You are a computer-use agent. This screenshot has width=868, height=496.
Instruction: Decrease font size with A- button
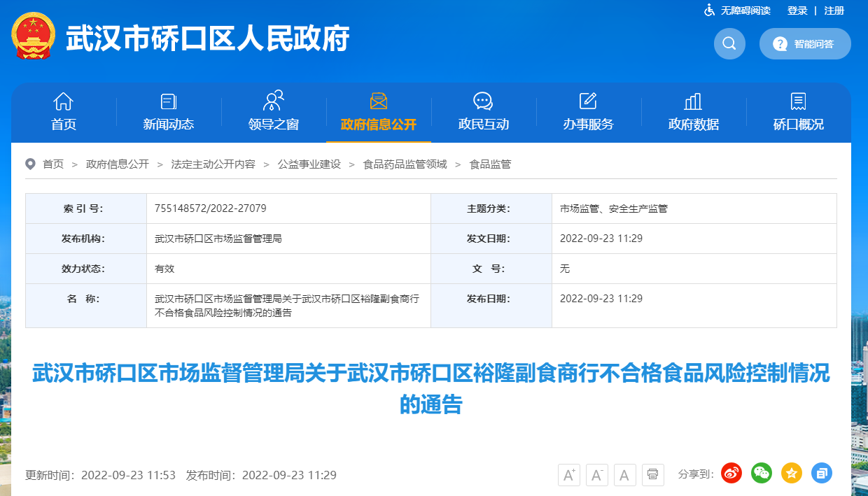(x=597, y=475)
